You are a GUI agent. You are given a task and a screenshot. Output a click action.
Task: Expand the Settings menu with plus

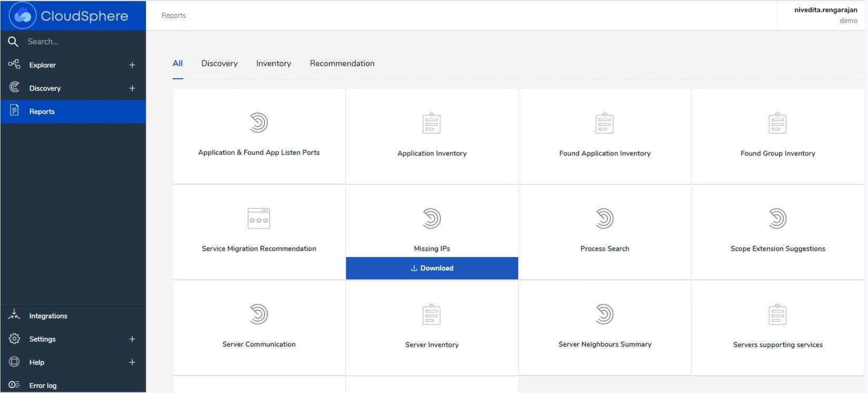tap(132, 339)
